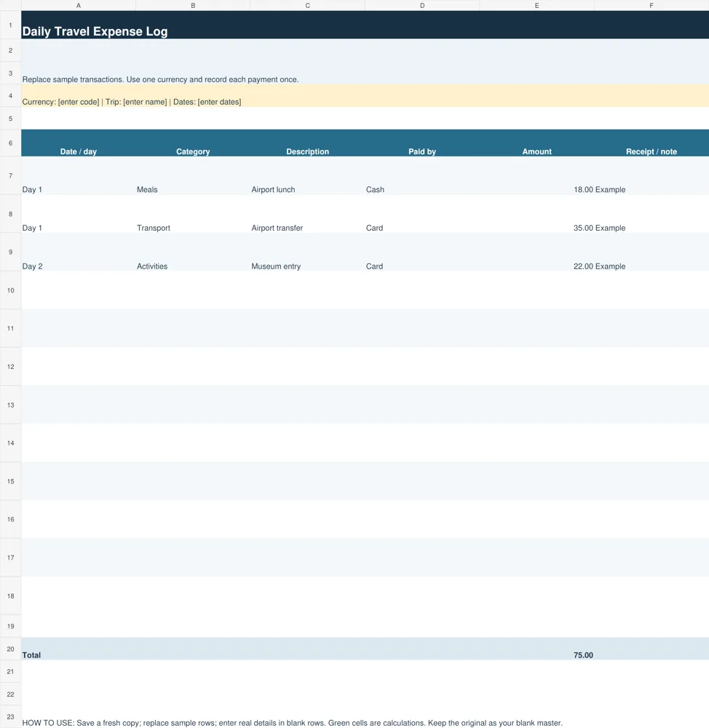Select row 7 header

11,176
